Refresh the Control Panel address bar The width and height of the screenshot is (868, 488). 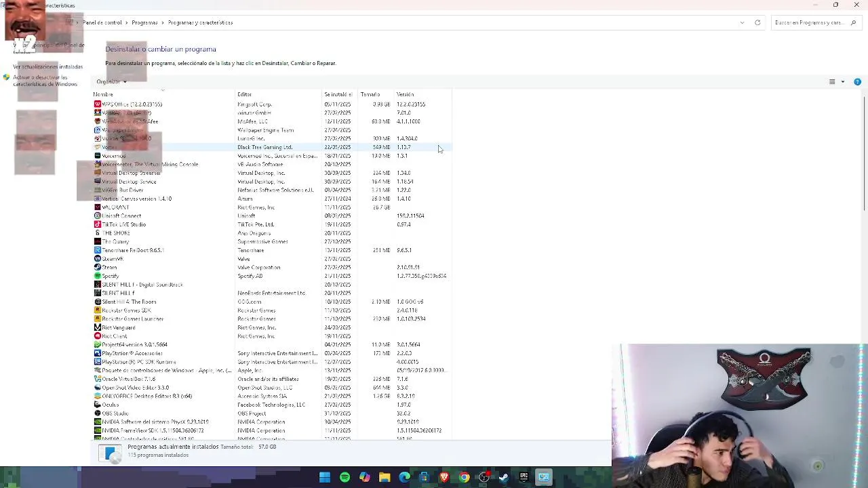[x=757, y=22]
